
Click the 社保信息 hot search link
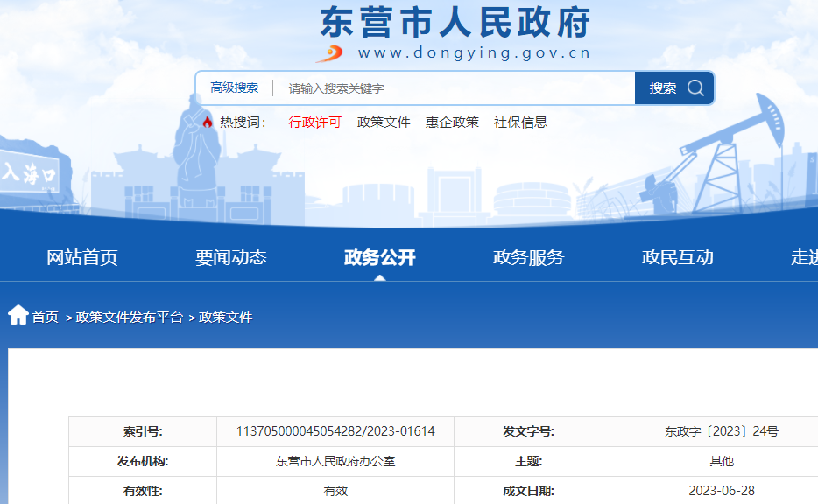(520, 122)
